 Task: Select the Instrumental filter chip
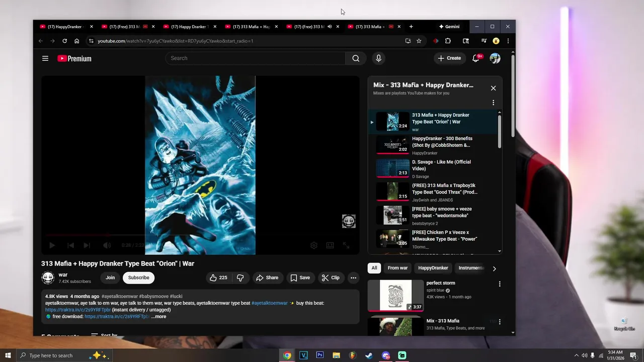click(471, 268)
